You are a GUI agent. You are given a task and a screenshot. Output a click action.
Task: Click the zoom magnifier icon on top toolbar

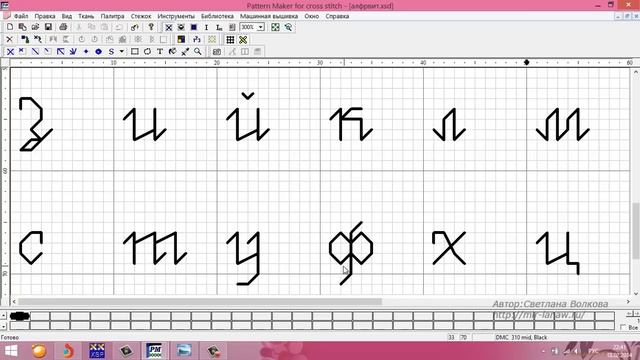tap(288, 27)
